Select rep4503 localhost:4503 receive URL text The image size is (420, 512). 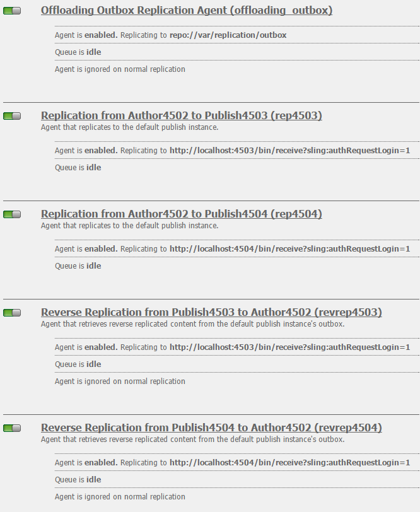point(289,151)
